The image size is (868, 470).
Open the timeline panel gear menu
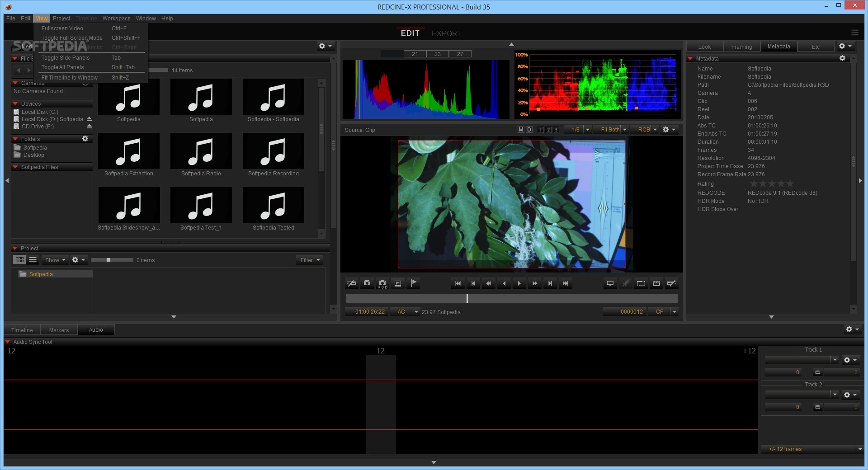point(852,329)
